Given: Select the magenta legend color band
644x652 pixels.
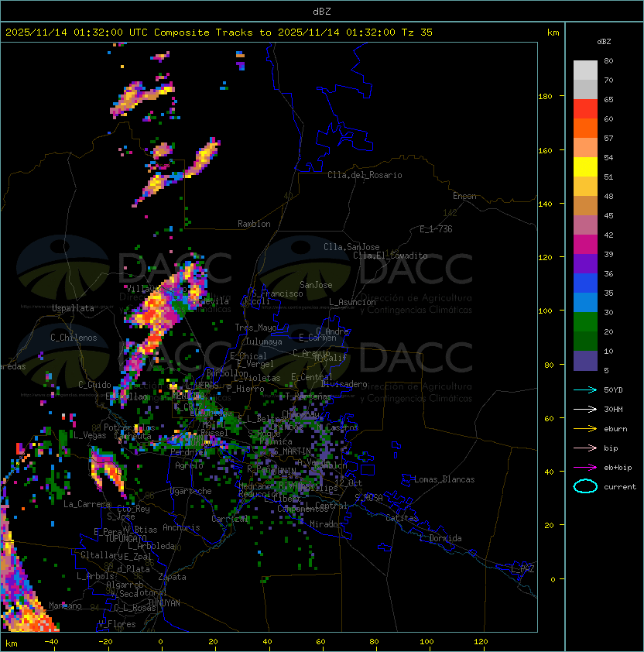Looking at the screenshot, I should (585, 245).
